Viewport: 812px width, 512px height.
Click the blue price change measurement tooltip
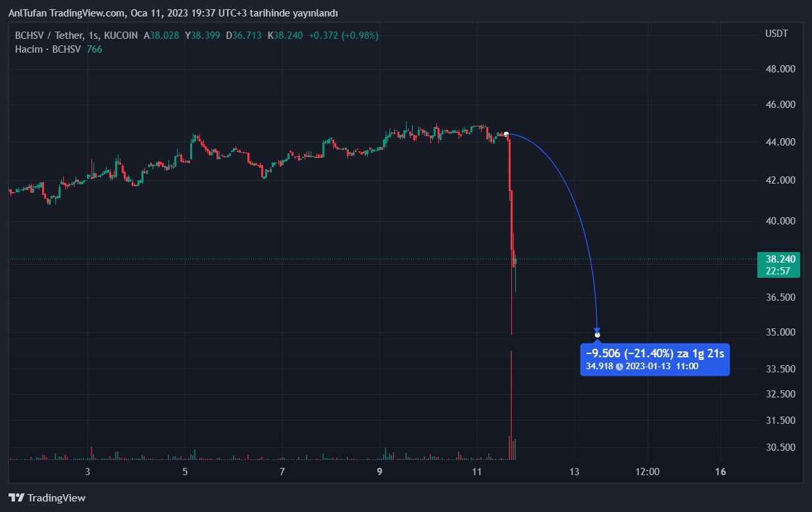click(x=655, y=359)
